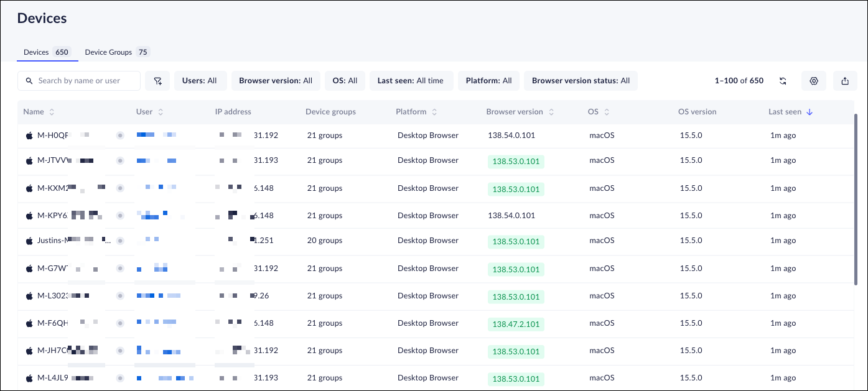This screenshot has height=391, width=868.
Task: Click status dot beside the M-JTVV device
Action: click(x=120, y=160)
